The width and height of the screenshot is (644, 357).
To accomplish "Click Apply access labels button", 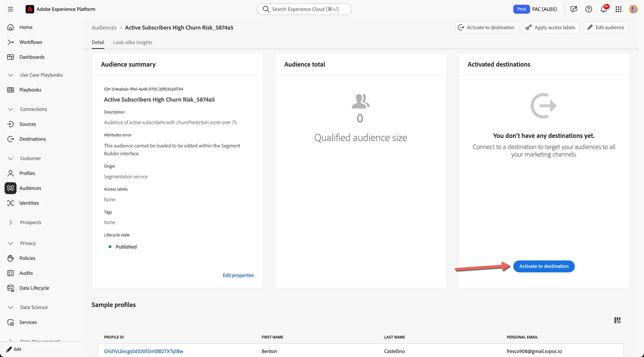I will [551, 28].
